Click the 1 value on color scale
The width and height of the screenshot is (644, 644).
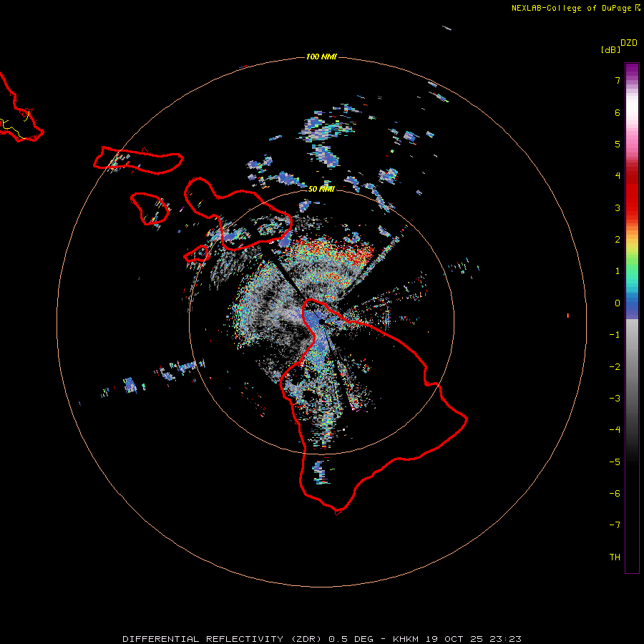click(618, 271)
